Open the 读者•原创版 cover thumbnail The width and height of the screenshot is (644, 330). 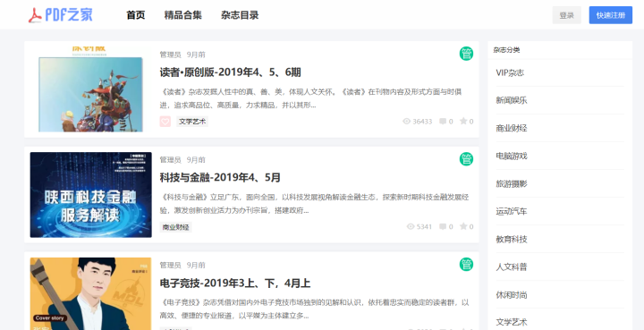pos(90,89)
